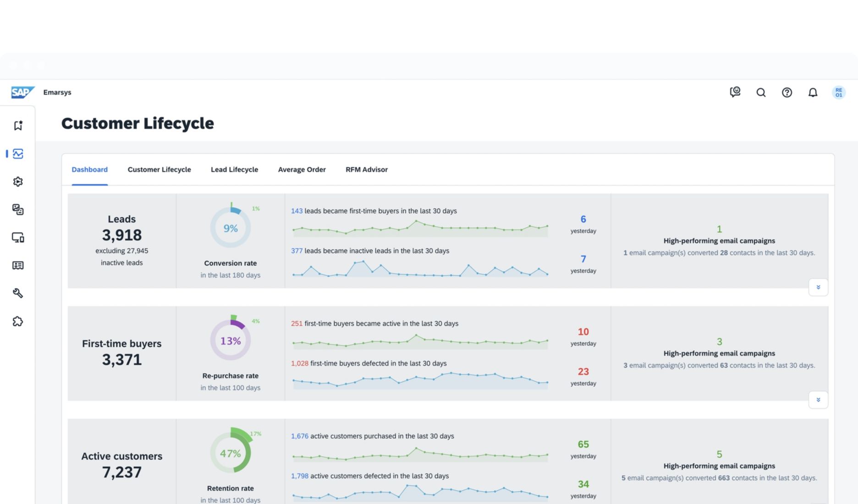
Task: Click the add-ons puzzle icon
Action: click(x=17, y=321)
